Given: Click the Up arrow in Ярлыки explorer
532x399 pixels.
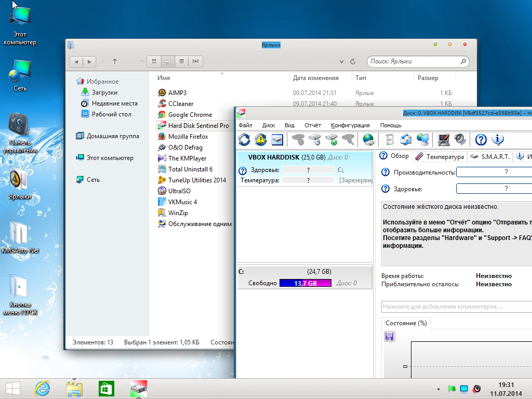Looking at the screenshot, I should click(x=115, y=61).
